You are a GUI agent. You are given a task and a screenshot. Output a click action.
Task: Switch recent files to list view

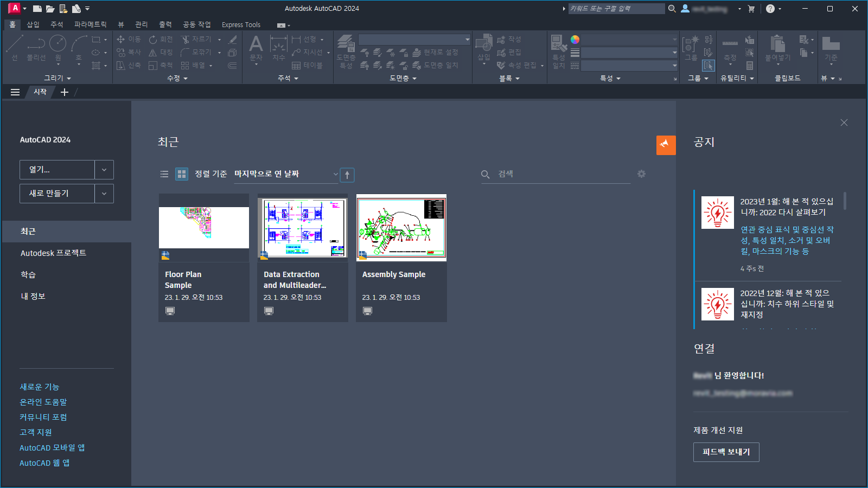164,174
